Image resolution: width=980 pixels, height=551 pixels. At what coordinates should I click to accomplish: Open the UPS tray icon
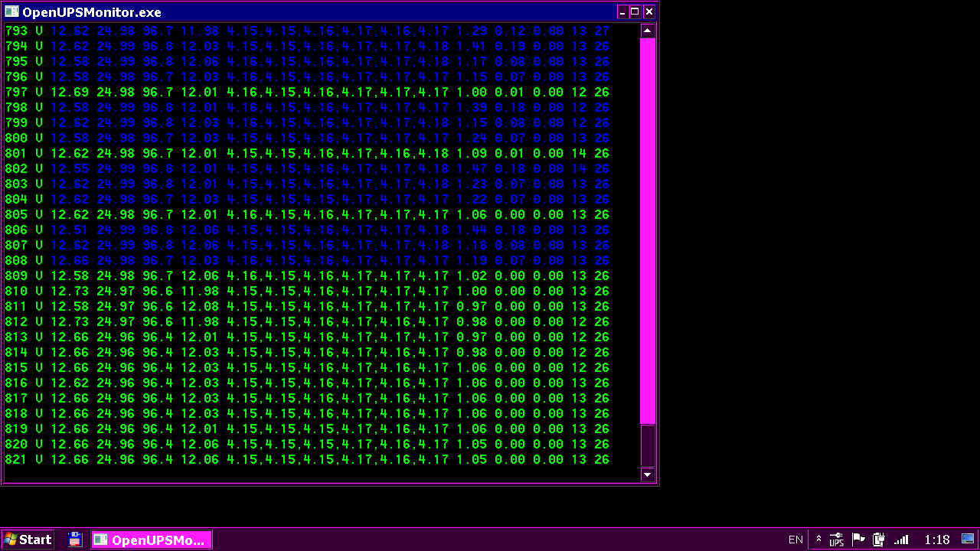tap(837, 540)
